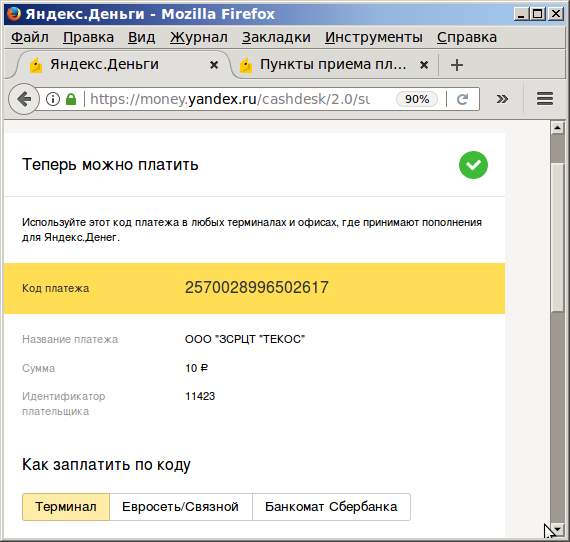Screen dimensions: 570x542
Task: Select the Евросеть/Связной payment method
Action: point(181,507)
